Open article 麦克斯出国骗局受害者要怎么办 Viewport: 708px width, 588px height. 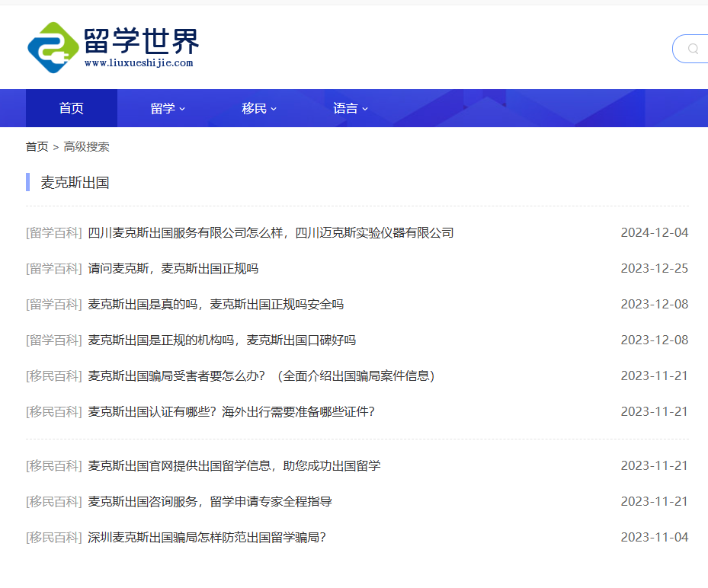coord(261,376)
